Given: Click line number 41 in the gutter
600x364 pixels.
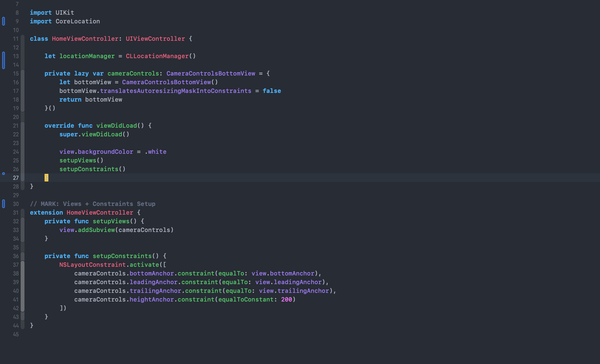Looking at the screenshot, I should click(16, 300).
